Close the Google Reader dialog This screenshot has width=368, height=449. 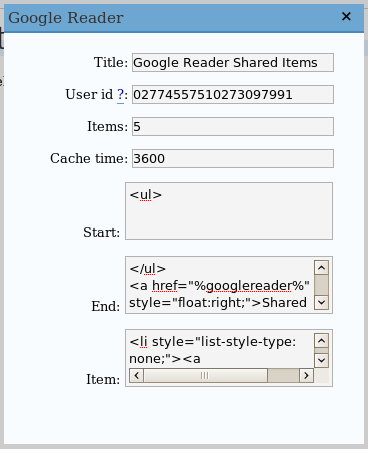(346, 16)
